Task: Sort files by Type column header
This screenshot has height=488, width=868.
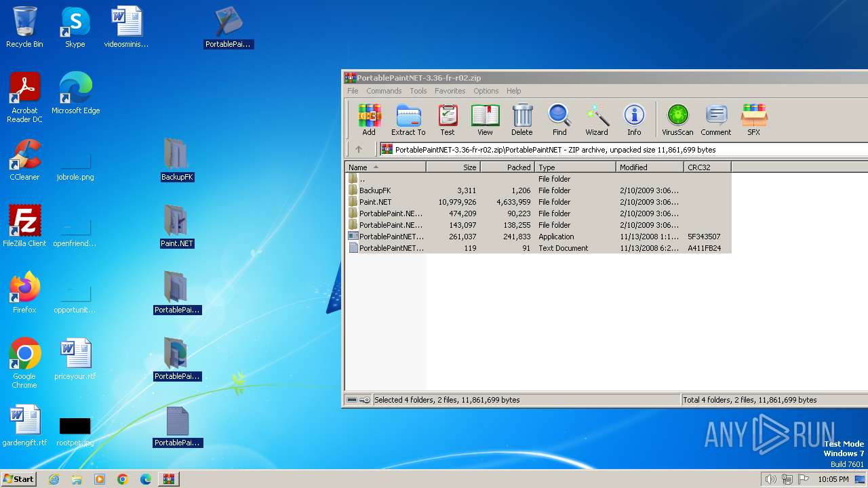Action: click(x=575, y=167)
